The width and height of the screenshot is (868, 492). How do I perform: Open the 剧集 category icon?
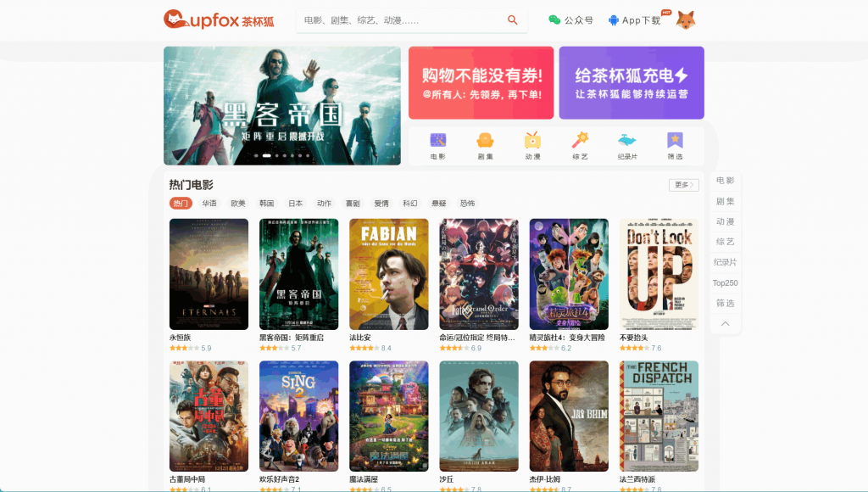pos(485,146)
